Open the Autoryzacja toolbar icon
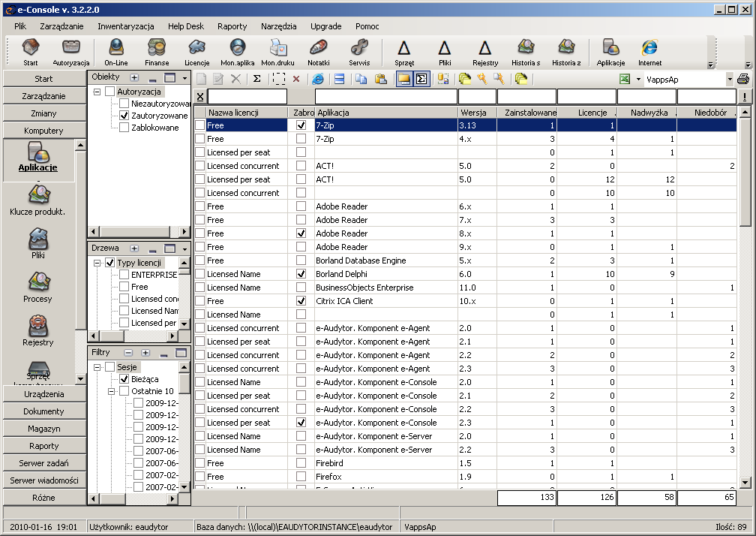This screenshot has width=756, height=536. click(70, 52)
